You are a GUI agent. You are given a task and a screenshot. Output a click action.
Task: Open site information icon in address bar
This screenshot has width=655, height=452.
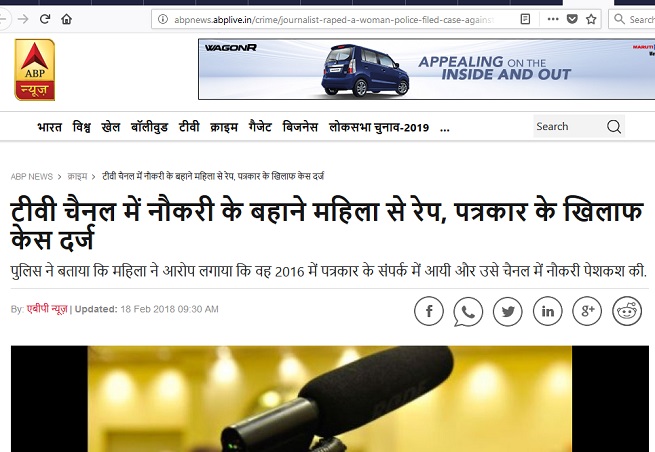pyautogui.click(x=163, y=19)
